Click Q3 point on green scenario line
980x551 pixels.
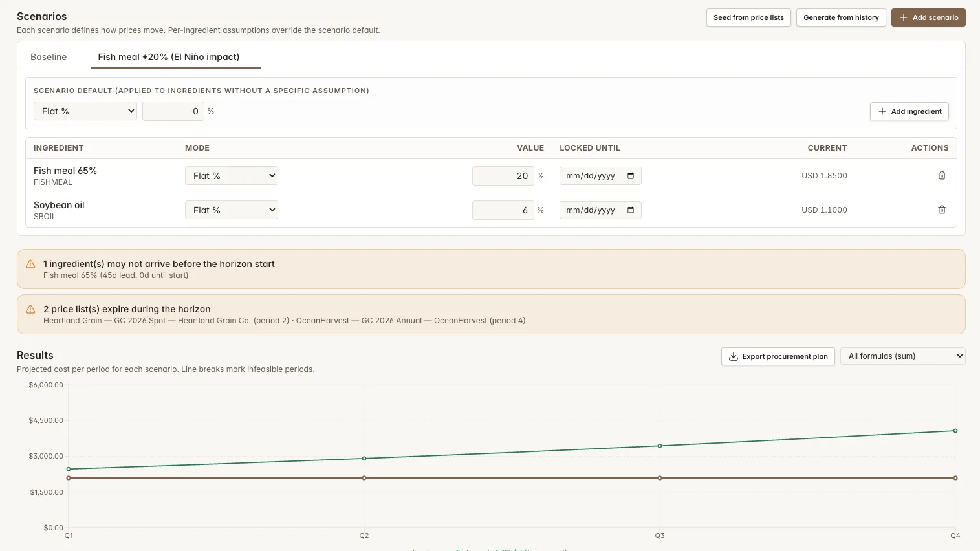[x=660, y=446]
